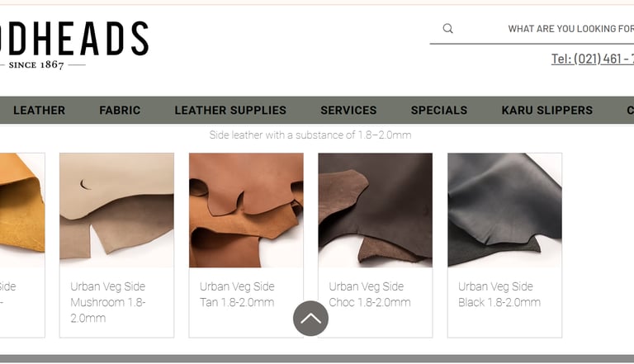Click the telephone number link
Image resolution: width=634 pixels, height=364 pixels.
(x=593, y=59)
